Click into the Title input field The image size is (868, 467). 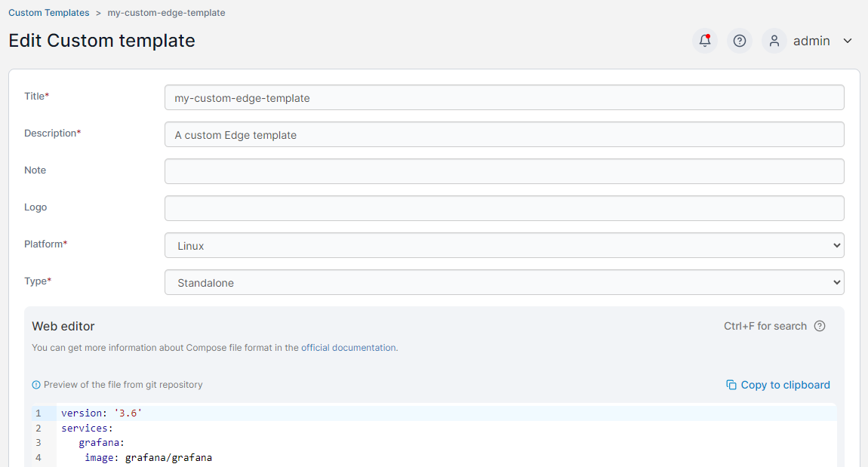click(x=504, y=97)
